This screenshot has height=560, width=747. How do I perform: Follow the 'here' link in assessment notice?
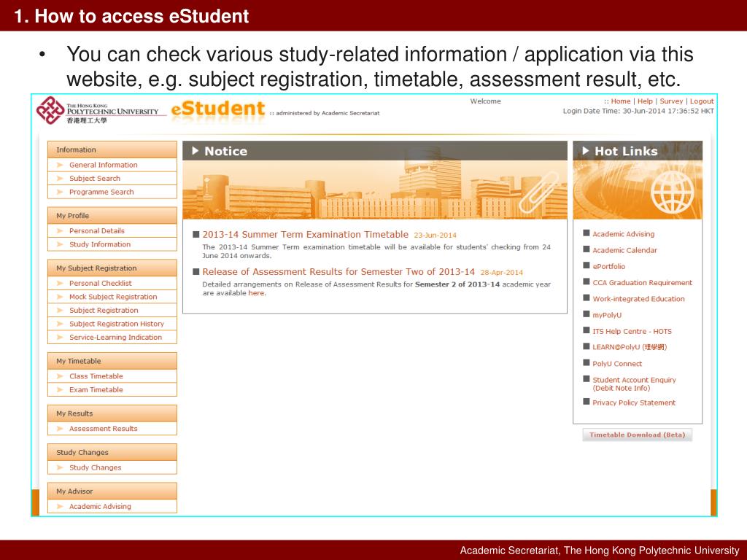pyautogui.click(x=256, y=293)
